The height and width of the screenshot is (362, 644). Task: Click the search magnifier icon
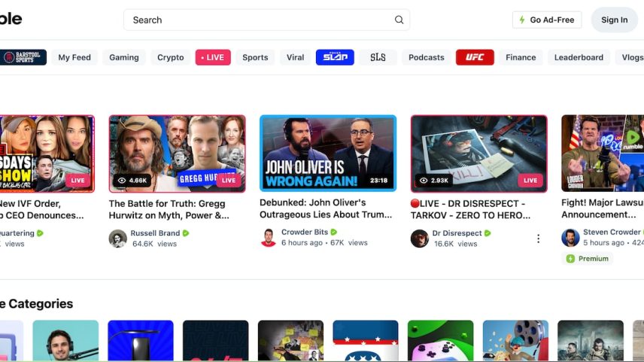[399, 20]
